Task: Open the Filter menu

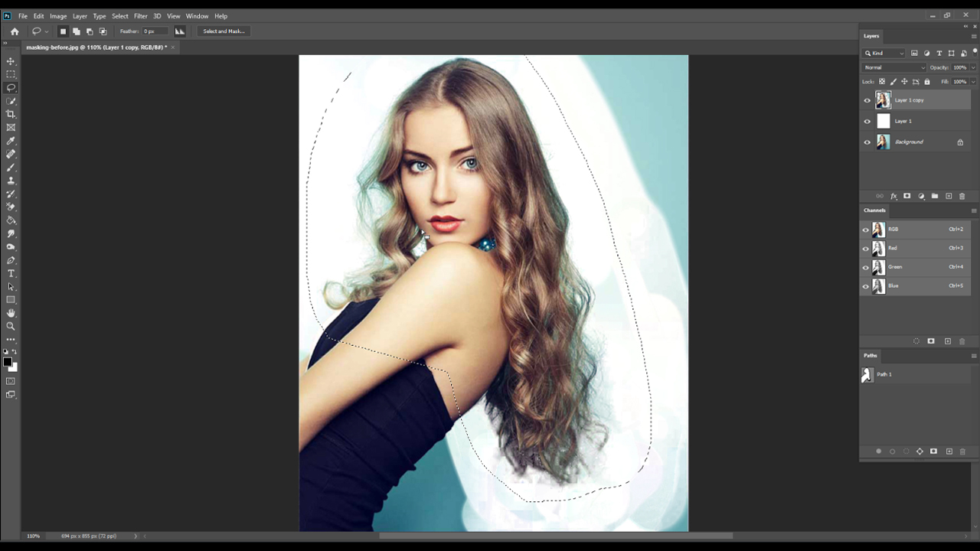Action: pos(140,16)
